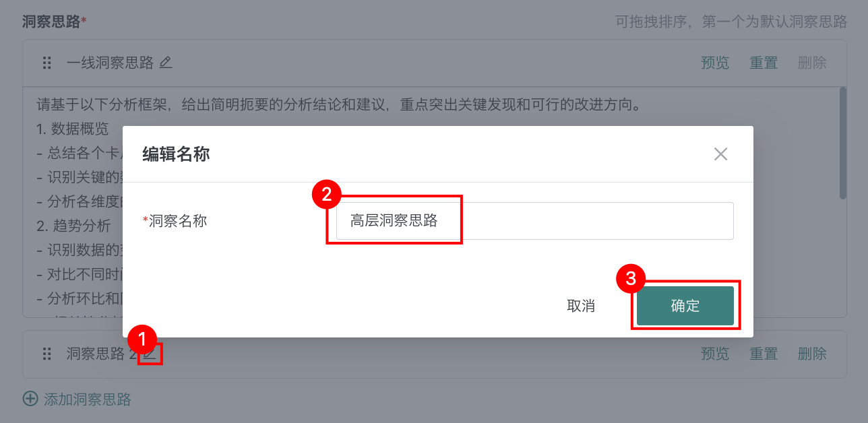Image resolution: width=868 pixels, height=423 pixels.
Task: Click the plus icon for 添加洞察思路
Action: [x=30, y=399]
